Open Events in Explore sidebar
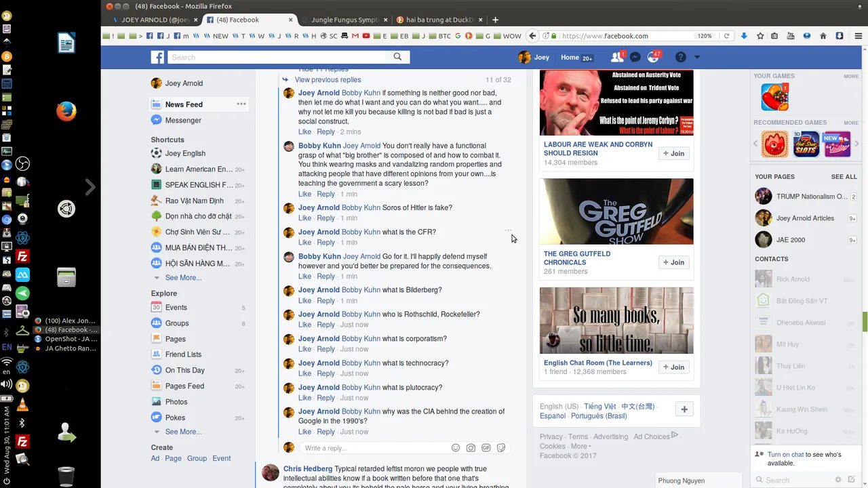Screen dimensions: 868x488 [x=176, y=308]
